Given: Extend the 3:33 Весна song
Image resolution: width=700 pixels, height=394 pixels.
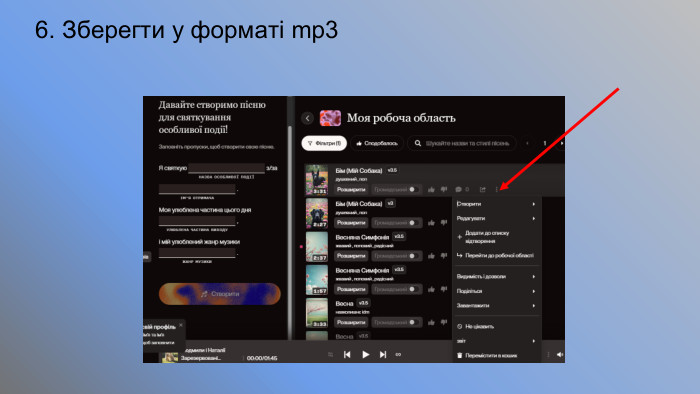Looking at the screenshot, I should [351, 322].
